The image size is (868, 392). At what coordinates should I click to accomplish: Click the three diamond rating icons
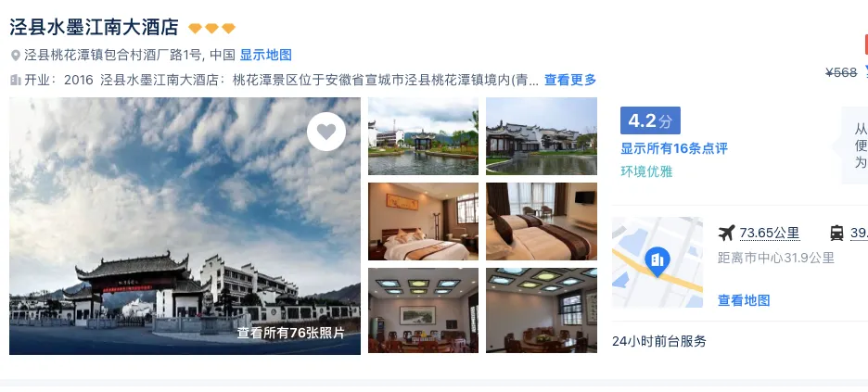tap(212, 28)
